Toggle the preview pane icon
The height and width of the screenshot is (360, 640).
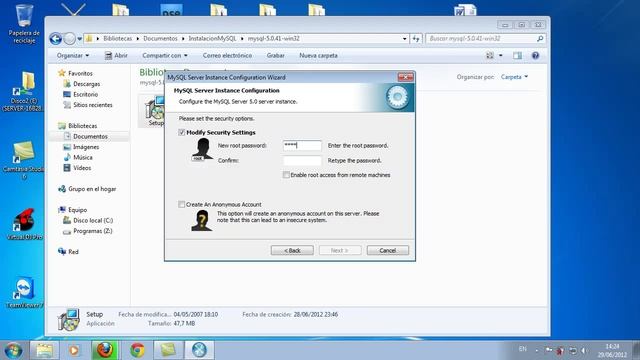click(x=517, y=56)
